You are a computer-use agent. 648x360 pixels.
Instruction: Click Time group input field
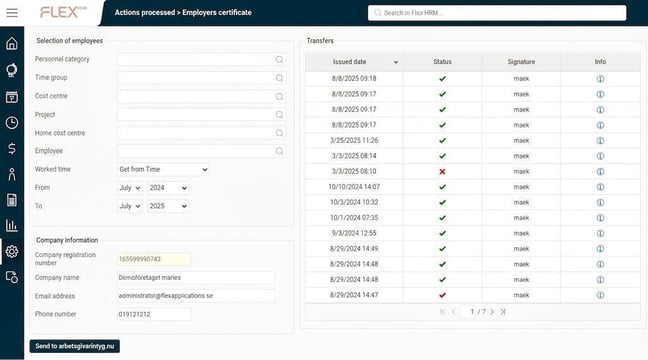tap(201, 78)
